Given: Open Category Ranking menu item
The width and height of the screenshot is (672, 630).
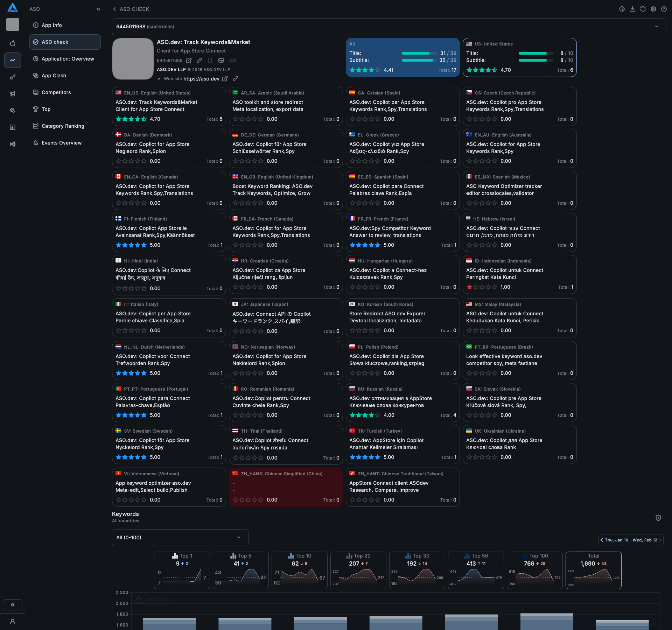Looking at the screenshot, I should 63,126.
